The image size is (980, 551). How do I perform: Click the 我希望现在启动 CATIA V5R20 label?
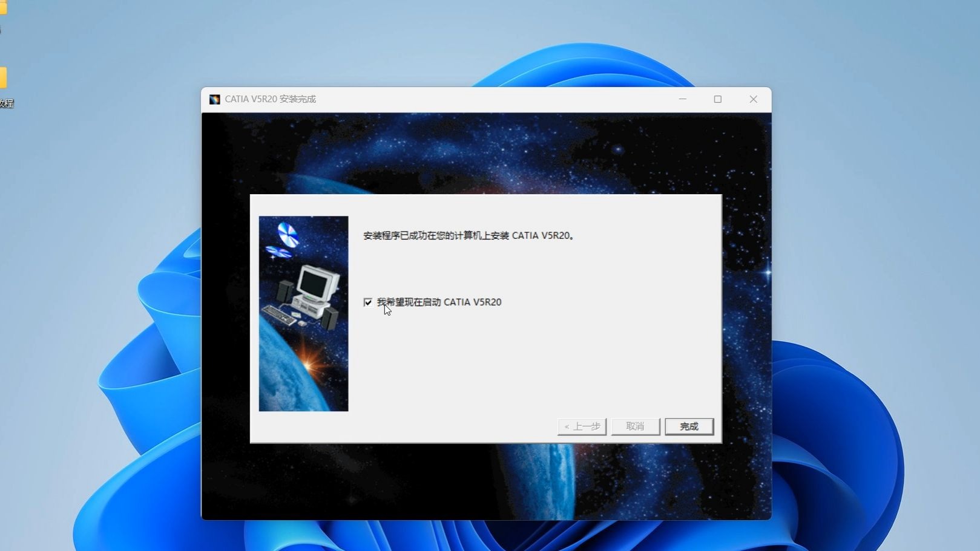tap(439, 302)
